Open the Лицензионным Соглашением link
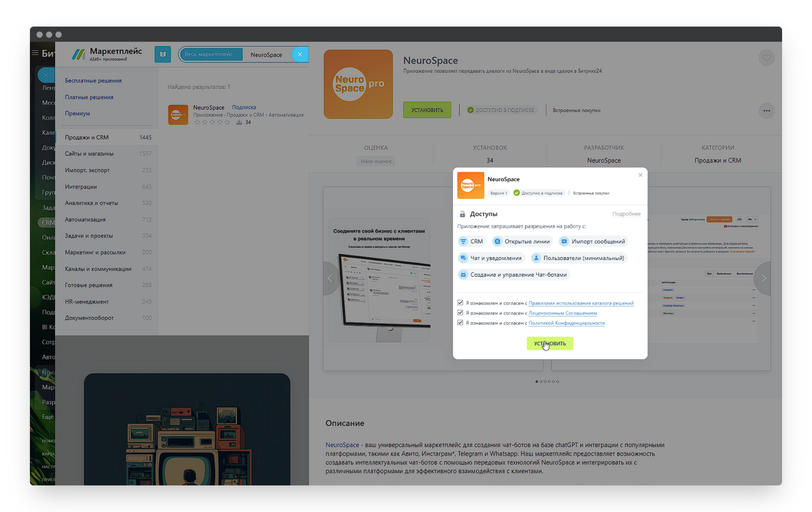 pos(563,313)
